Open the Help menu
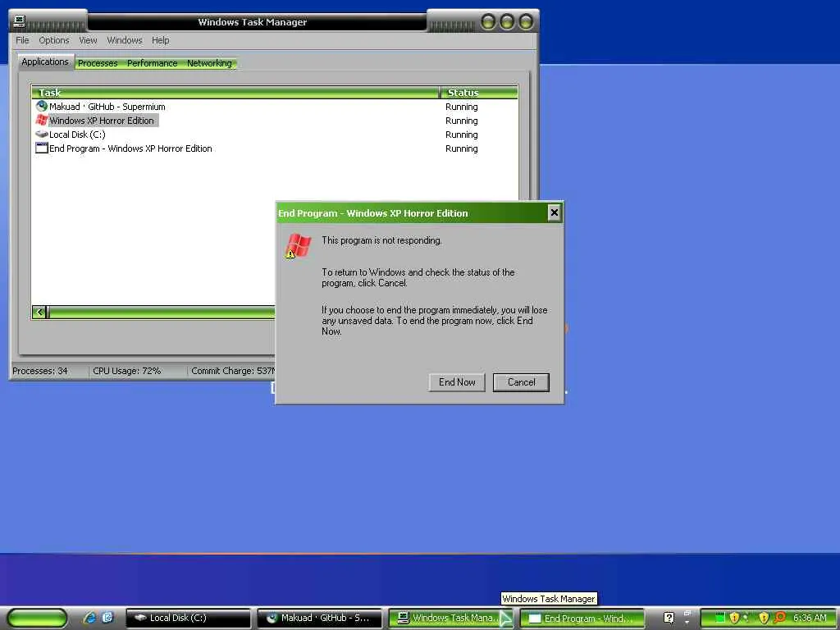This screenshot has height=630, width=840. pos(160,40)
